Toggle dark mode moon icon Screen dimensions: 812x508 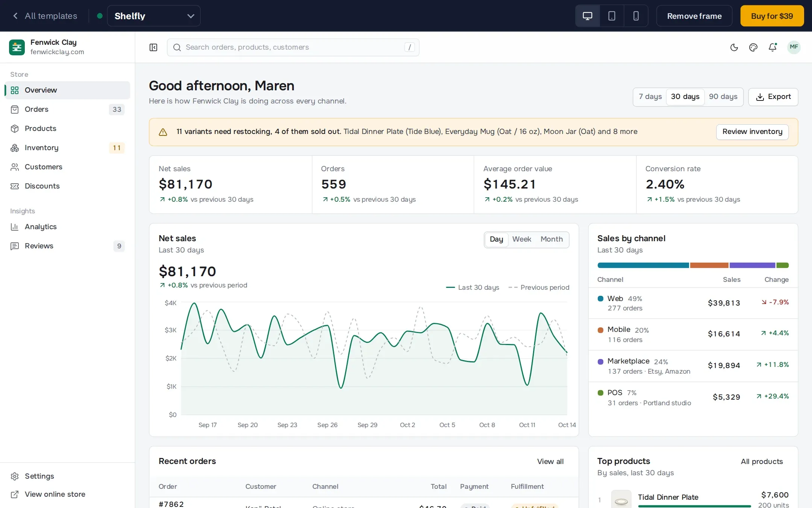734,47
